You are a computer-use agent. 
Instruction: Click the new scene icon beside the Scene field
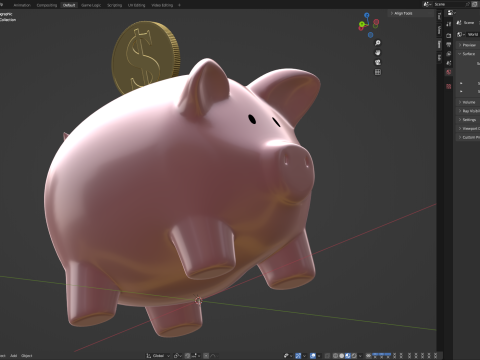(x=474, y=4)
